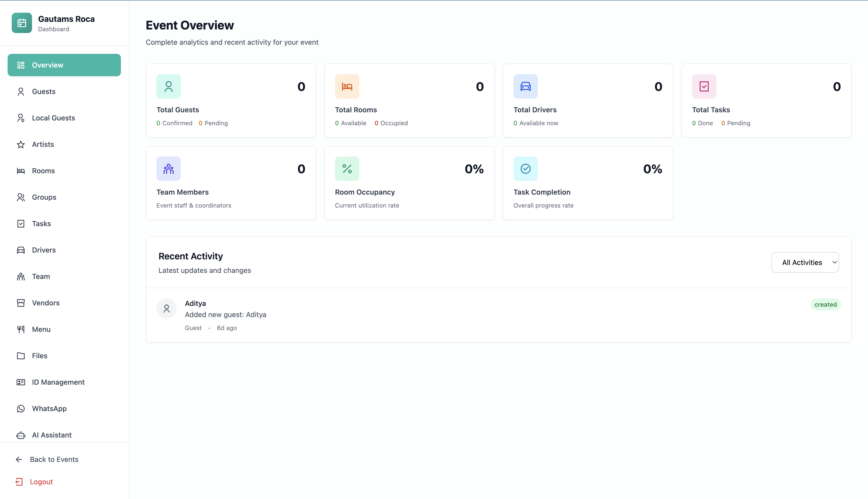Click the Task Completion checkmark icon

(x=525, y=169)
